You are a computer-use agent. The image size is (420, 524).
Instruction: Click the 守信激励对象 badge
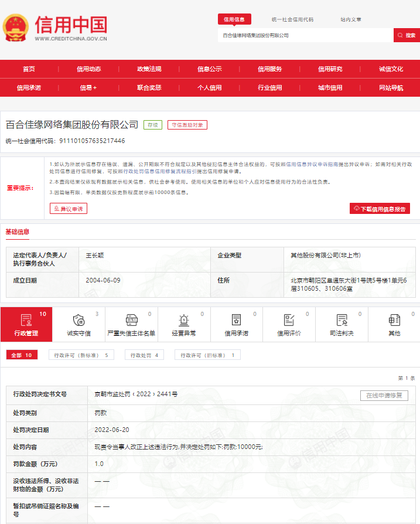187,125
